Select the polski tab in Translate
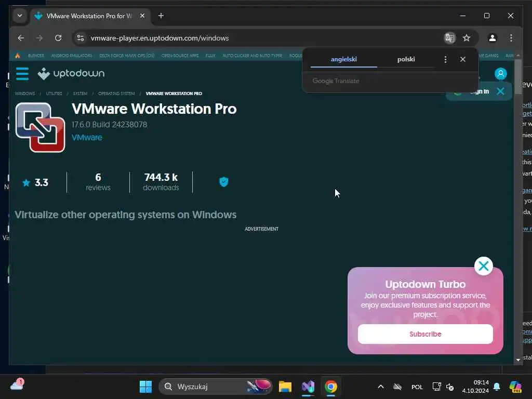The image size is (532, 399). [x=406, y=59]
